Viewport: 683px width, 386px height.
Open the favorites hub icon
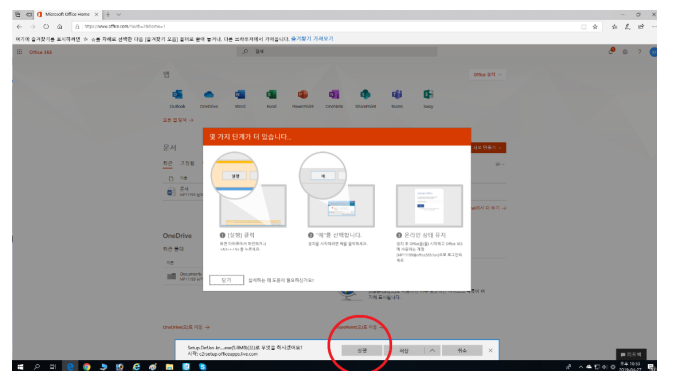(x=614, y=27)
